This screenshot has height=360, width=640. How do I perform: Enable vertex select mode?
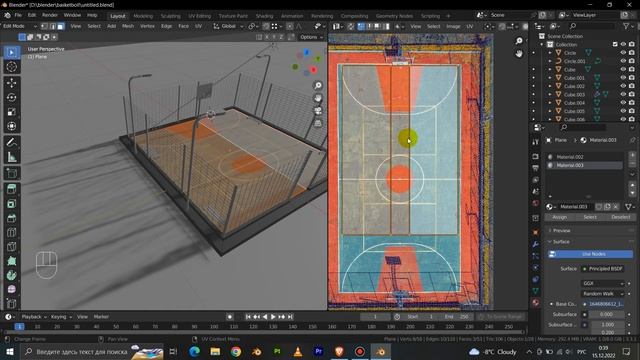(x=44, y=26)
